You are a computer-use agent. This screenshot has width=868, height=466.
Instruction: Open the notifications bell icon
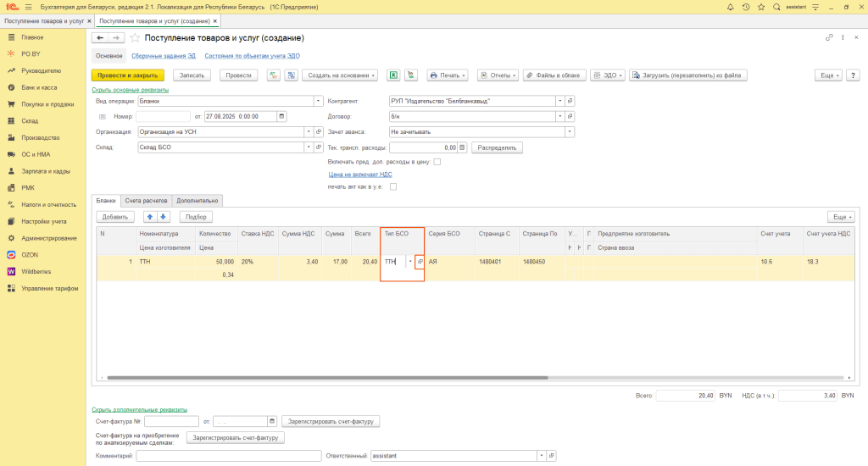[x=730, y=7]
